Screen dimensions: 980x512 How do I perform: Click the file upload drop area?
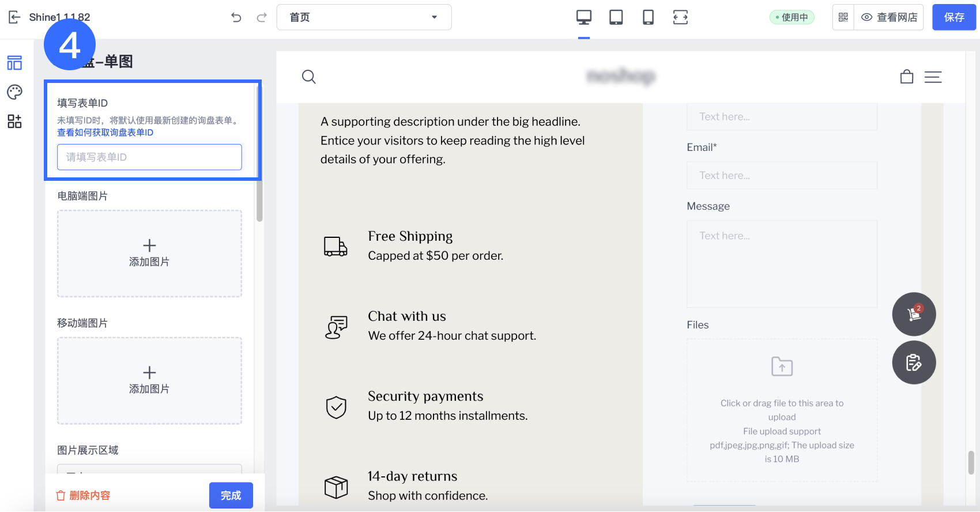click(x=782, y=410)
